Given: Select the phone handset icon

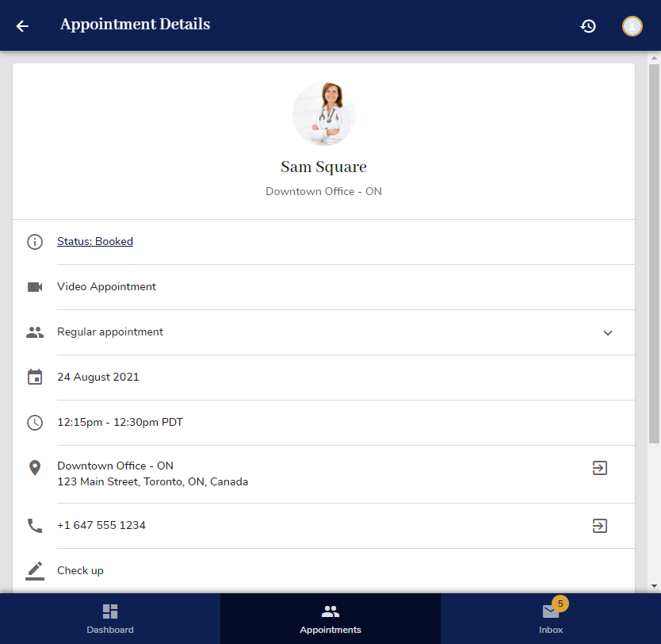Looking at the screenshot, I should (x=35, y=525).
